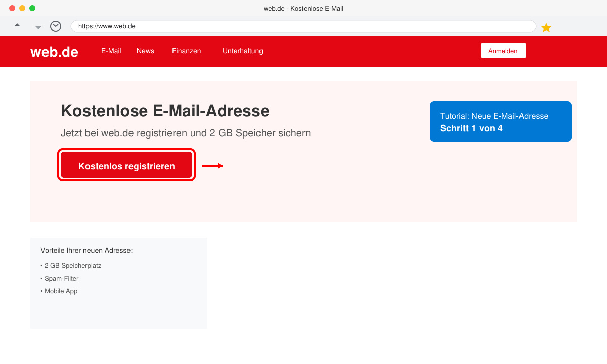The width and height of the screenshot is (607, 364).
Task: Click the Kostenlos registrieren button
Action: tap(126, 165)
